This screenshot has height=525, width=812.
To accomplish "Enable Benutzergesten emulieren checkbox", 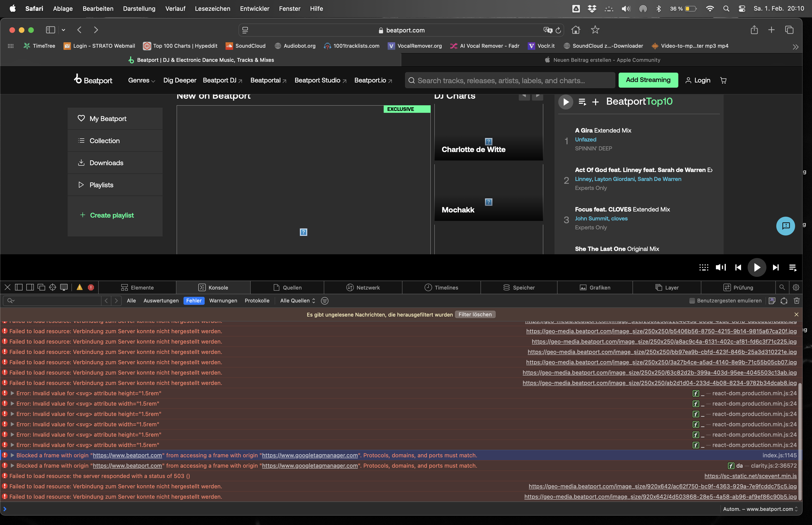I will coord(692,301).
